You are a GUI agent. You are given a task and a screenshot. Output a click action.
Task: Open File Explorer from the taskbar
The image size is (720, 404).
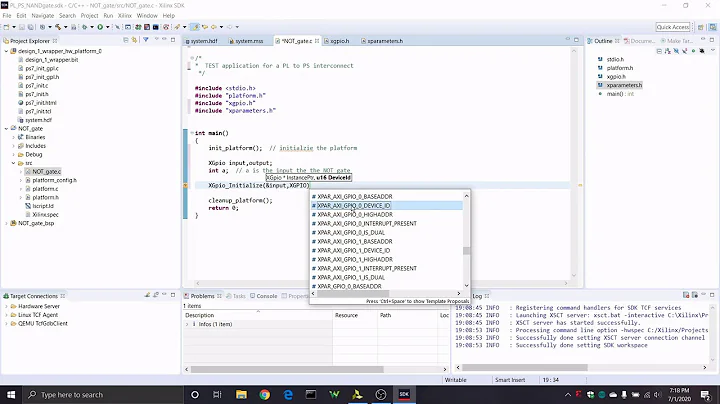(241, 394)
